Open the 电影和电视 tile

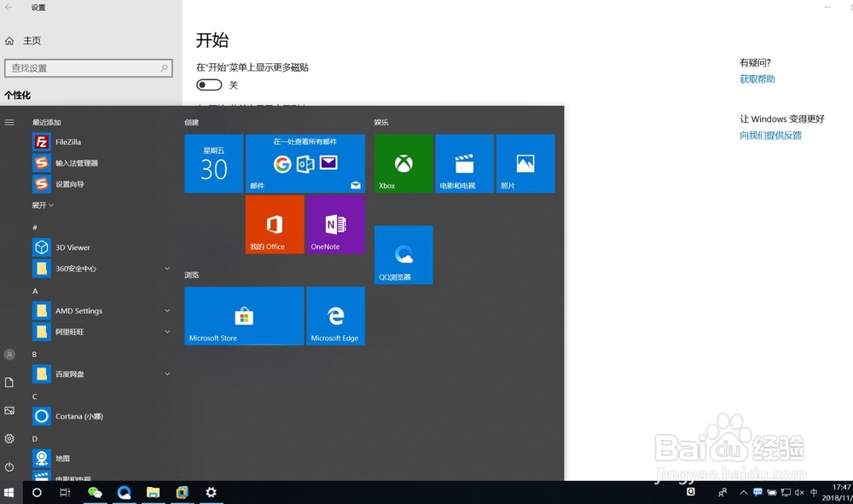(465, 164)
